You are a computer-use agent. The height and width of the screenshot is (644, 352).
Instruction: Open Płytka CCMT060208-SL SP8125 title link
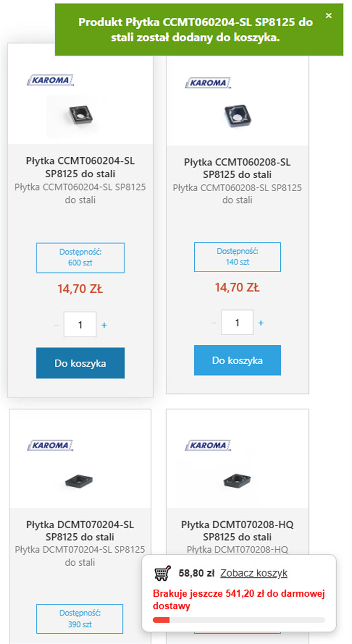click(237, 168)
